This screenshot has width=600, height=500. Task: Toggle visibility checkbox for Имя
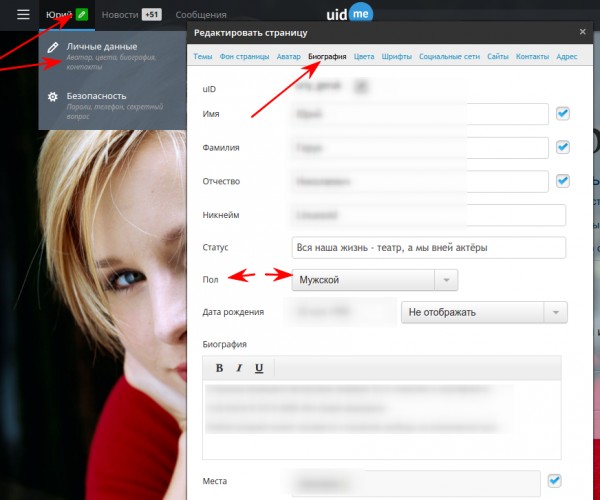[x=562, y=114]
